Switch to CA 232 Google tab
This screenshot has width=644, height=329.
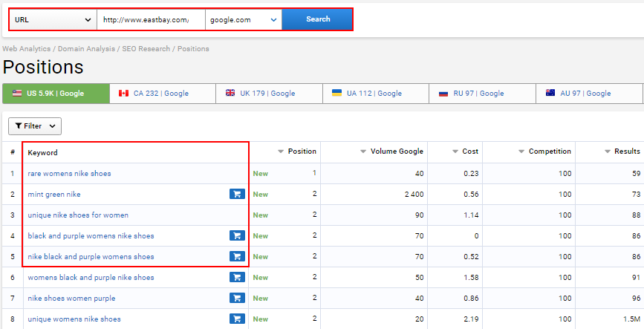(x=163, y=94)
